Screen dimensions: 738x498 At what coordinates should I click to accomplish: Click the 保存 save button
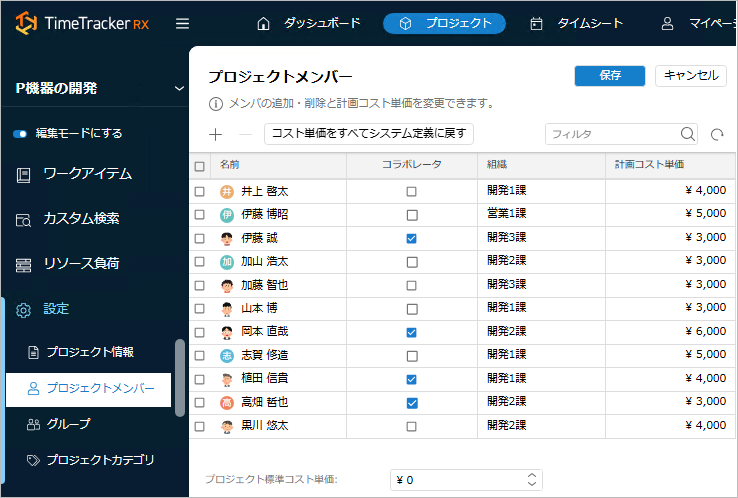click(610, 76)
